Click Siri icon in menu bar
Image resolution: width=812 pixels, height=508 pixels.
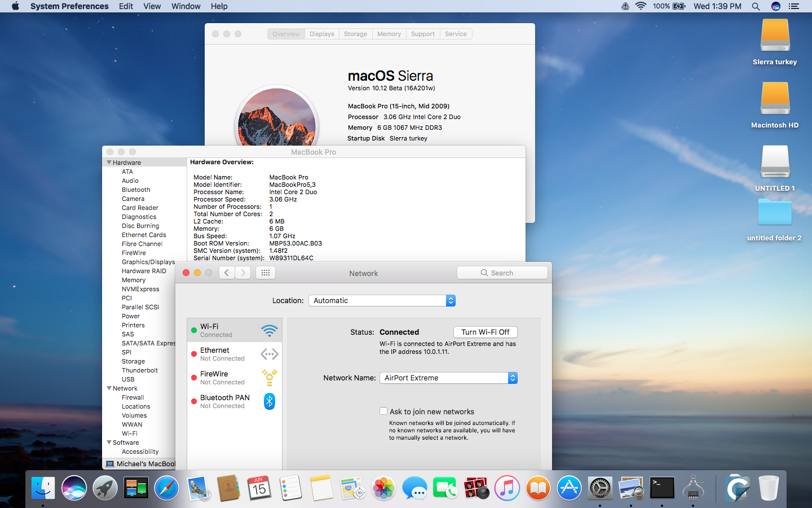point(776,6)
